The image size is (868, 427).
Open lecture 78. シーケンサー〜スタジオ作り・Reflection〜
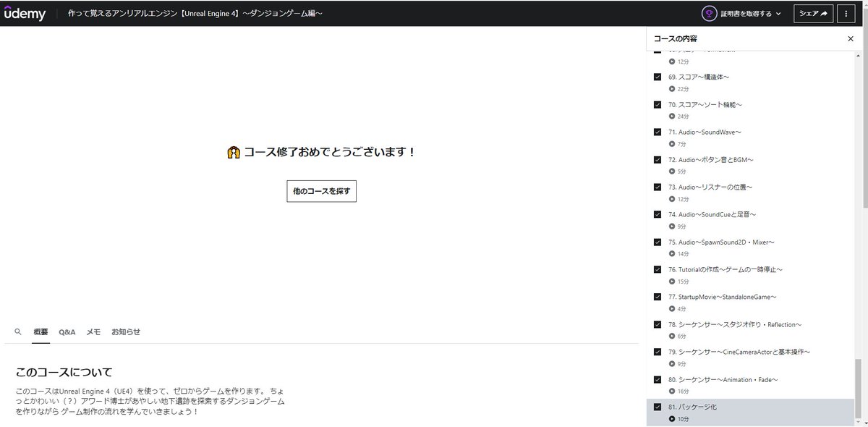coord(735,324)
